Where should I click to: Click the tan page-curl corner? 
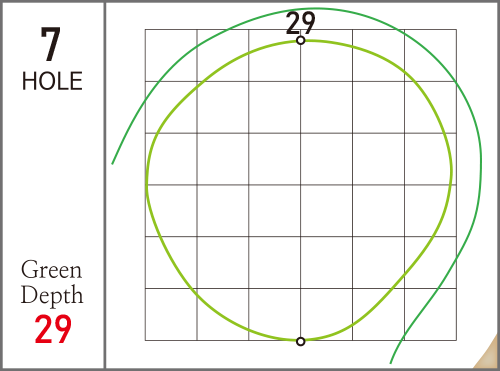(486, 352)
